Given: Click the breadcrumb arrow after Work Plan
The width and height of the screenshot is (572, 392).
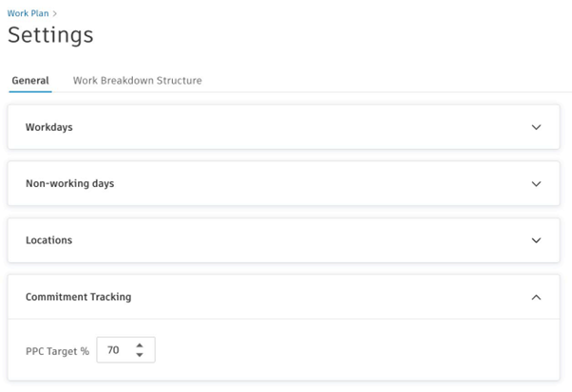Looking at the screenshot, I should tap(55, 13).
